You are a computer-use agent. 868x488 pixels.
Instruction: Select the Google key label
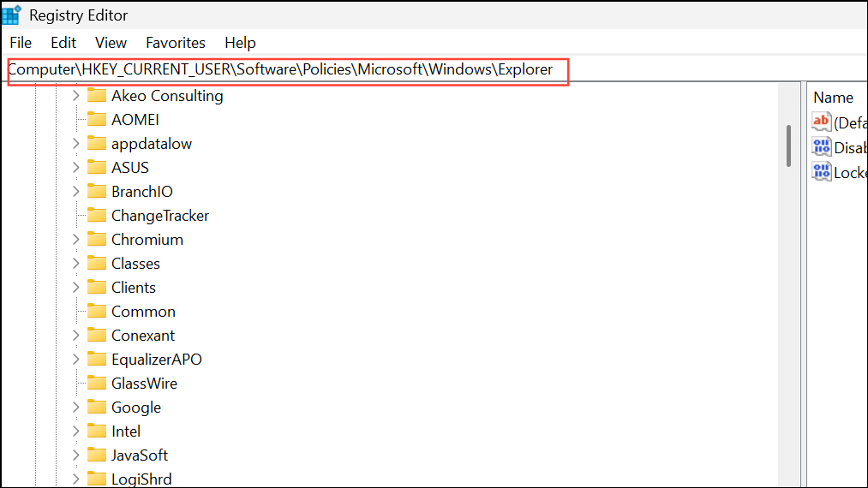tap(136, 408)
